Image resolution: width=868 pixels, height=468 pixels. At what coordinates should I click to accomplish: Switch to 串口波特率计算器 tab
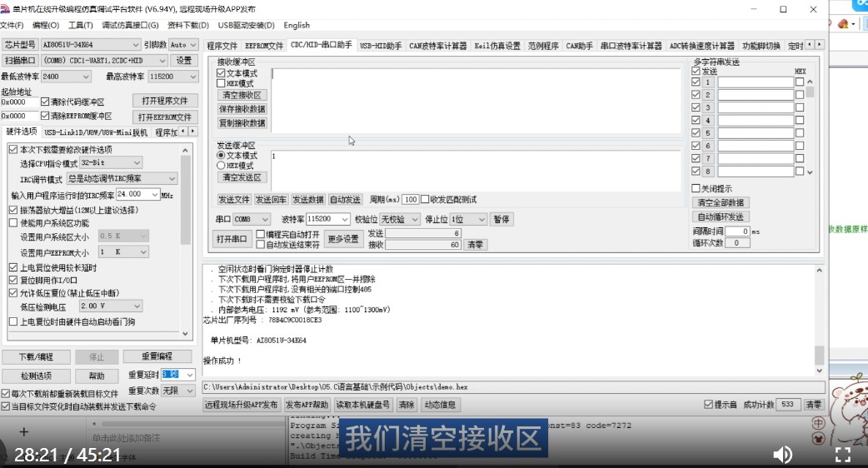point(631,46)
